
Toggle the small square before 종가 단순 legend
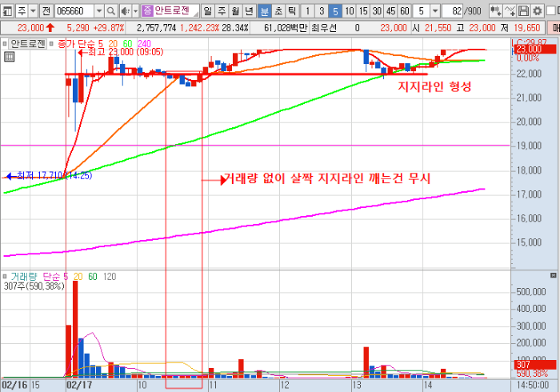(x=51, y=44)
